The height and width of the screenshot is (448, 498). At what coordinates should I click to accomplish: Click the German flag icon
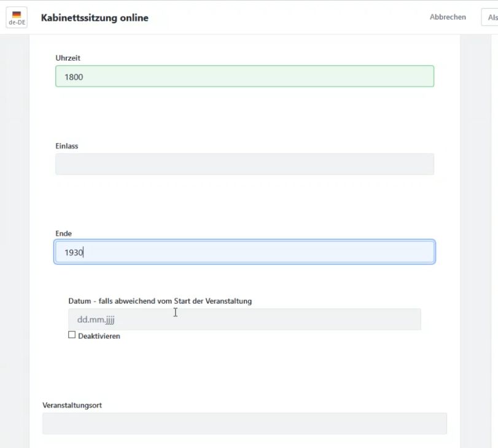pyautogui.click(x=17, y=14)
